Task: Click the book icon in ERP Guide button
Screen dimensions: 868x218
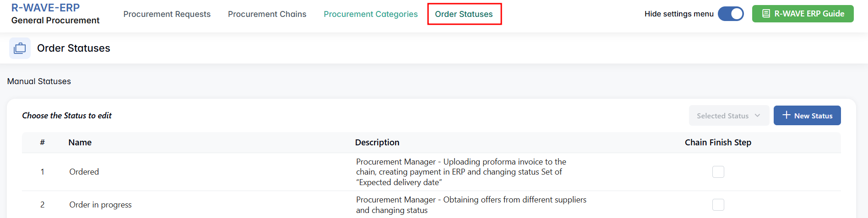Action: point(766,14)
